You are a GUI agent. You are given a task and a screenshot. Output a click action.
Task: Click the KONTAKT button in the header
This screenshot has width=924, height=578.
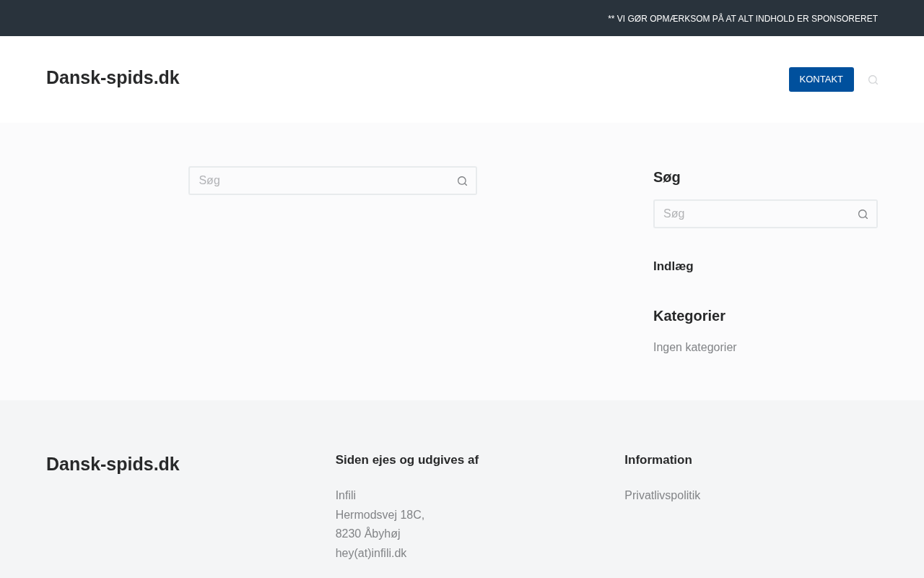[x=821, y=79]
